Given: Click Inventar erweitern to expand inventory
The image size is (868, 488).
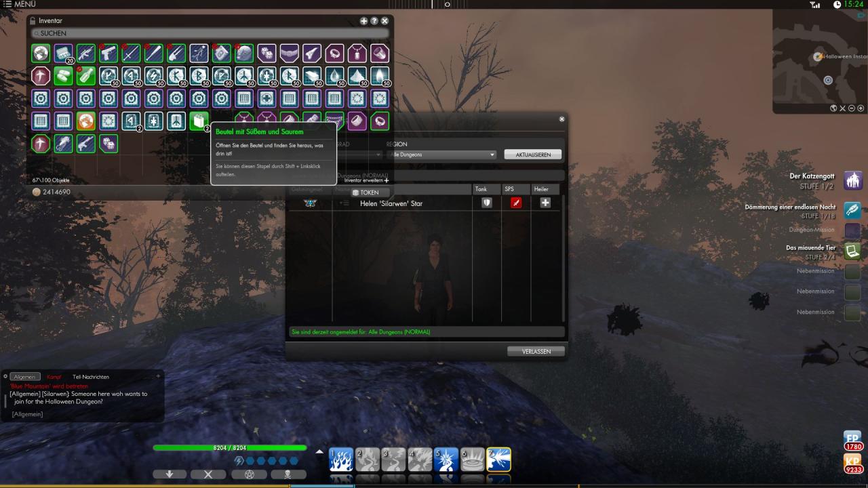Looking at the screenshot, I should (x=366, y=180).
